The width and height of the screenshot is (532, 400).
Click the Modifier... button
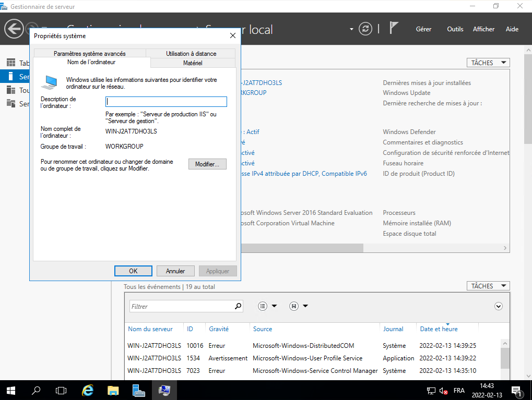[x=207, y=164]
